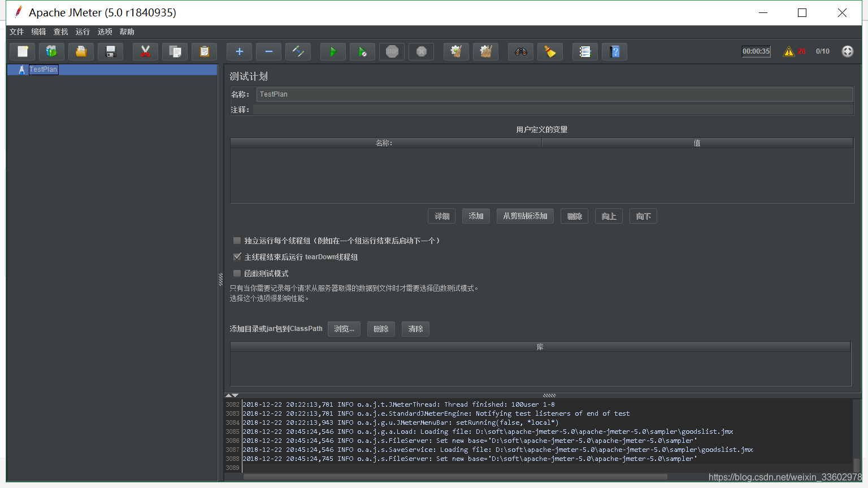Click the log panel horizontal scrollbar

tap(455, 477)
